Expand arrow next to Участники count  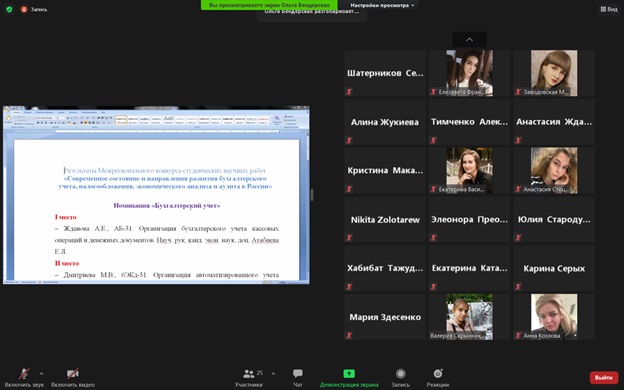point(273,374)
